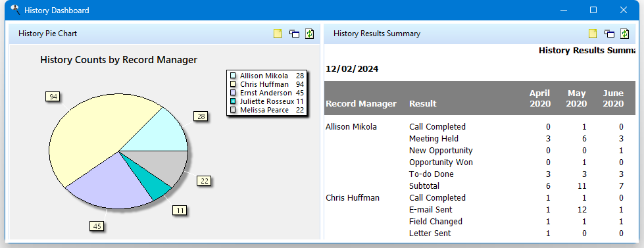Screen dimensions: 644x248
Task: Click the Record Manager column header
Action: pos(361,103)
